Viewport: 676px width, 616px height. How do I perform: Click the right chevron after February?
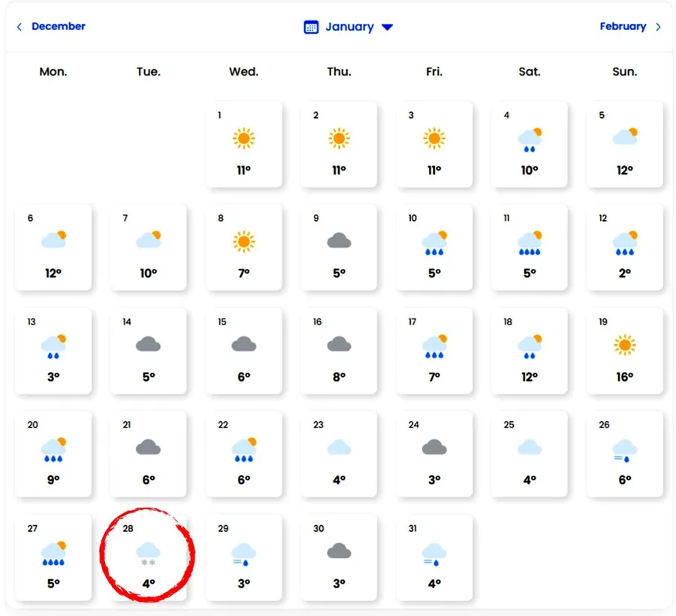coord(659,27)
